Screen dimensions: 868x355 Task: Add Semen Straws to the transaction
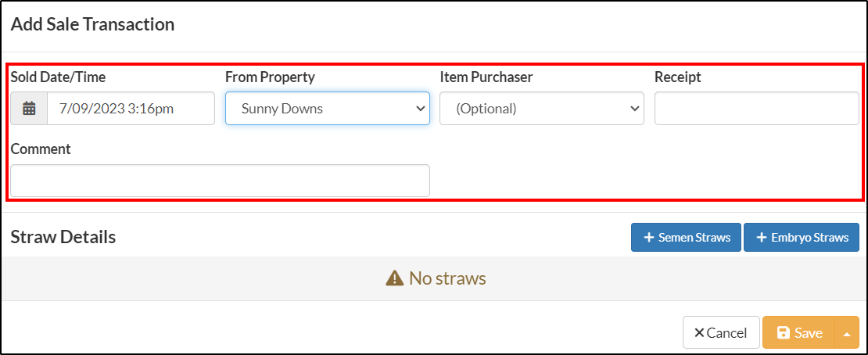[x=686, y=238]
